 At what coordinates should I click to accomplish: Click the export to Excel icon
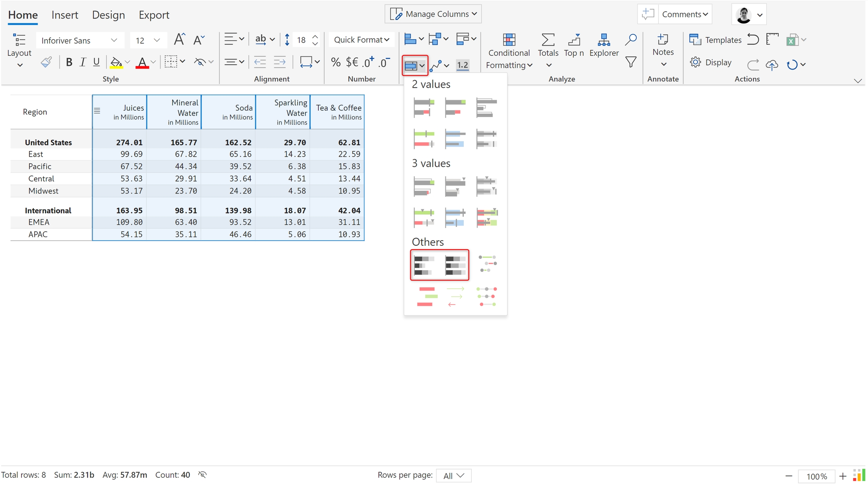(792, 40)
